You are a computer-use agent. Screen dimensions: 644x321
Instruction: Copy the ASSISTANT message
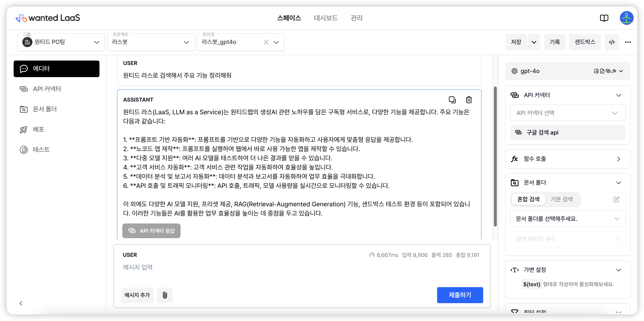point(452,100)
